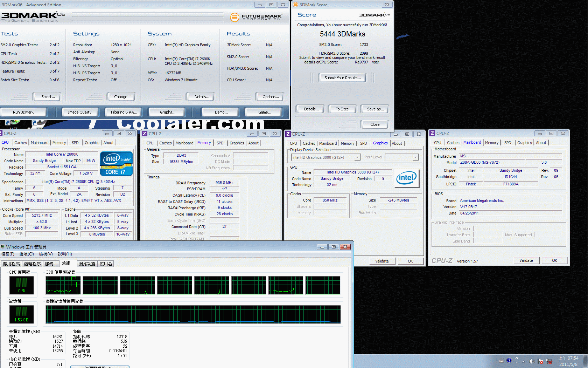This screenshot has width=588, height=368.
Task: Open the Perf Level dropdown
Action: 415,157
